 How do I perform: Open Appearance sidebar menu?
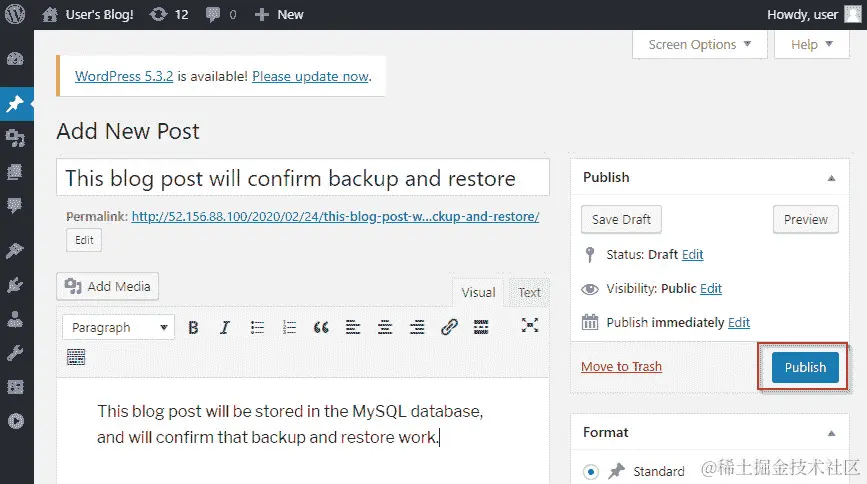tap(15, 251)
